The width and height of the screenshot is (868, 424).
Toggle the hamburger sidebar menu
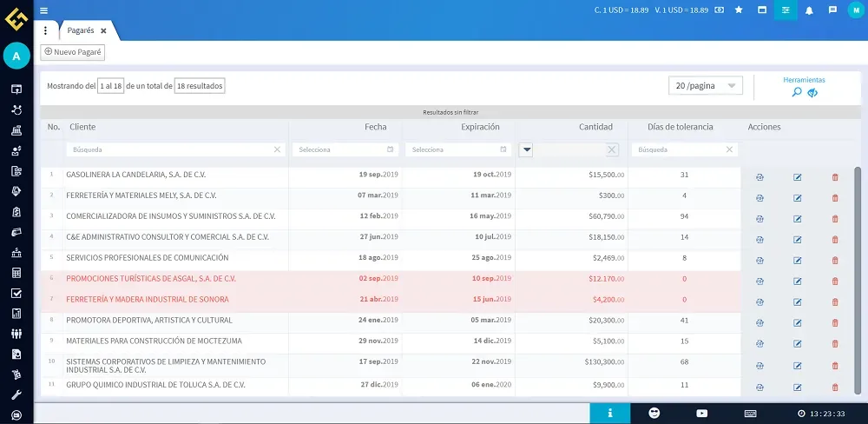tap(44, 10)
